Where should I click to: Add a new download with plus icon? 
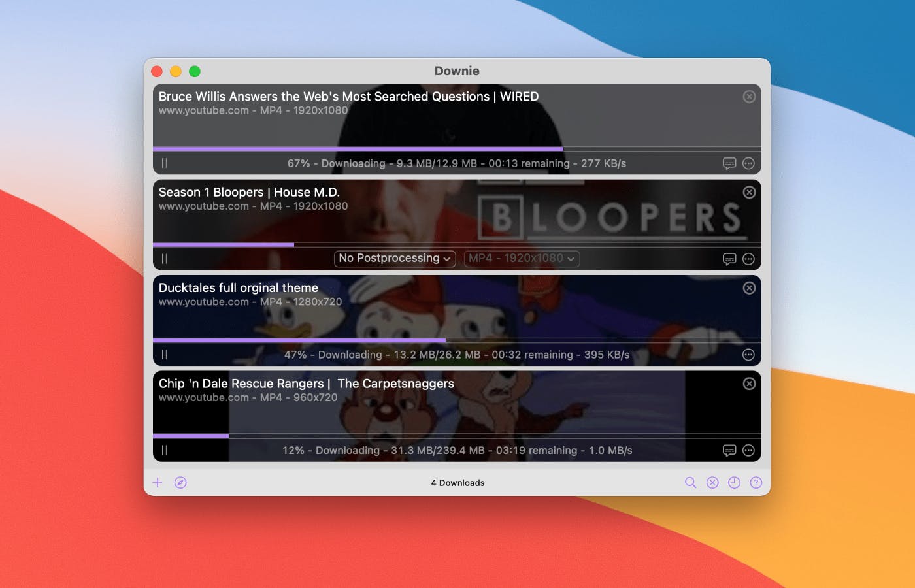[158, 482]
